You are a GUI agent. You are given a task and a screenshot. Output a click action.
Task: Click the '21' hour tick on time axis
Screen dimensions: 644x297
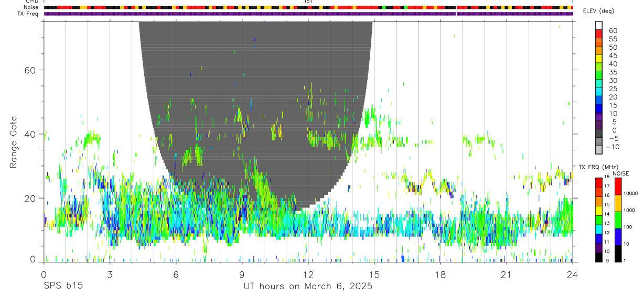click(506, 274)
